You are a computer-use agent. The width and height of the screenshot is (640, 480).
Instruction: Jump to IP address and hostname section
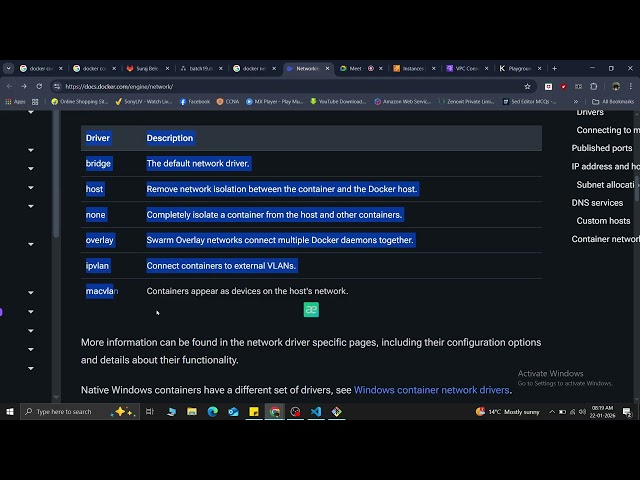tap(606, 167)
